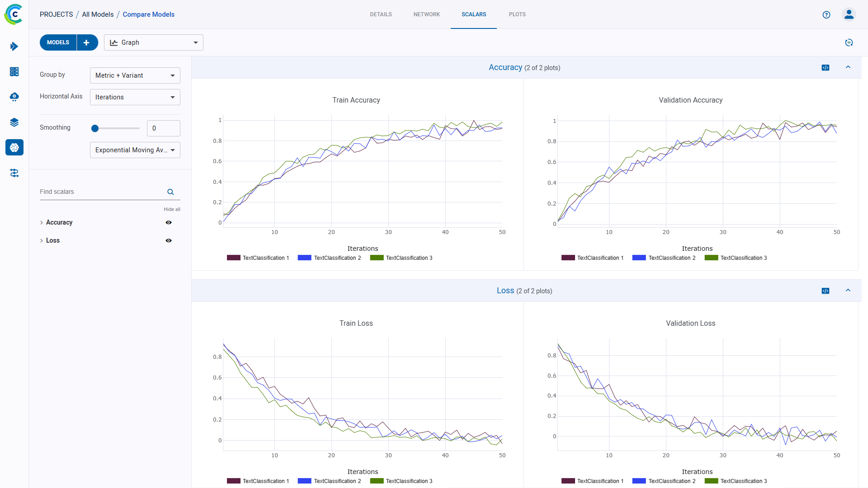Image resolution: width=868 pixels, height=488 pixels.
Task: Click the help question mark icon
Action: (827, 14)
